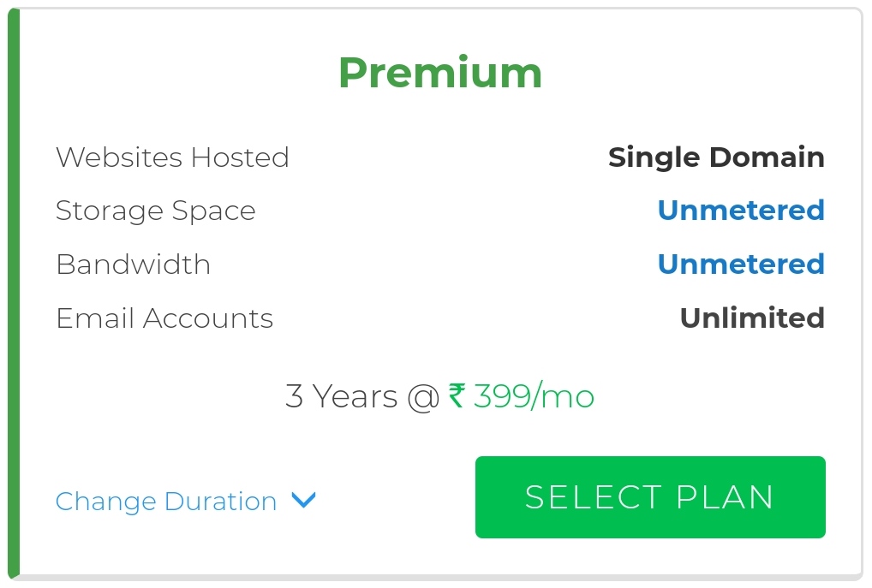Viewport: 872px width, 588px height.
Task: Click the SELECT PLAN button
Action: pos(650,497)
